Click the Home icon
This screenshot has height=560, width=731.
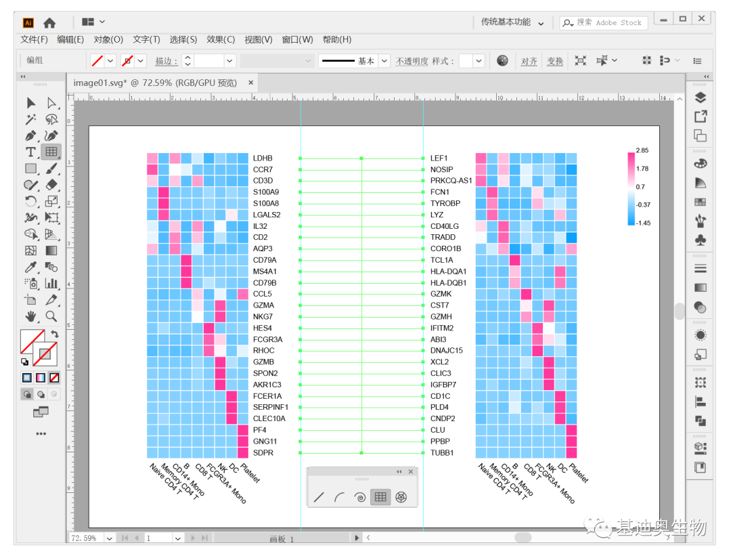click(49, 22)
